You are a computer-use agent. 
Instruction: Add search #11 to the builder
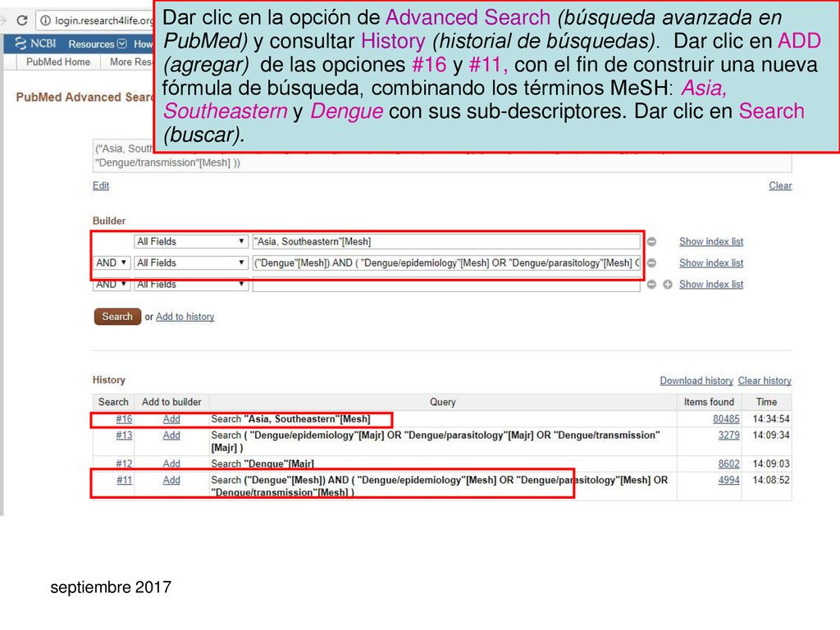click(x=171, y=480)
